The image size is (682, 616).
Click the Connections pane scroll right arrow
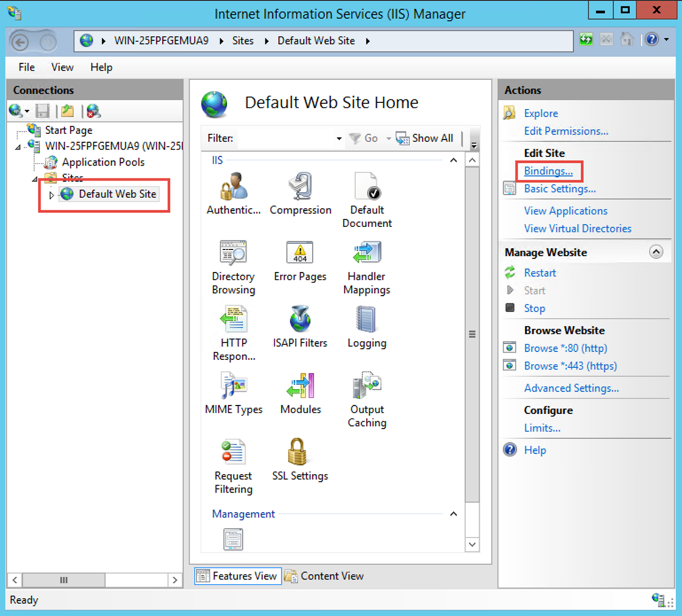(x=175, y=579)
